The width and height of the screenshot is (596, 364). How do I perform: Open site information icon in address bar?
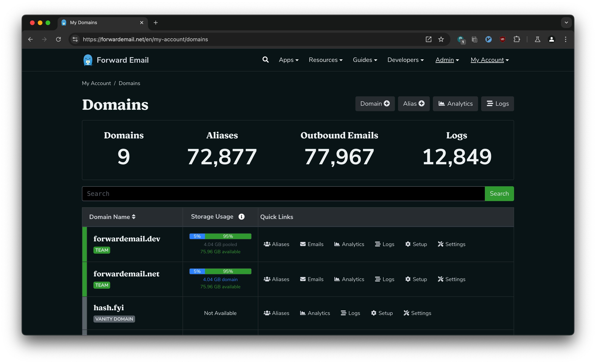pyautogui.click(x=75, y=39)
